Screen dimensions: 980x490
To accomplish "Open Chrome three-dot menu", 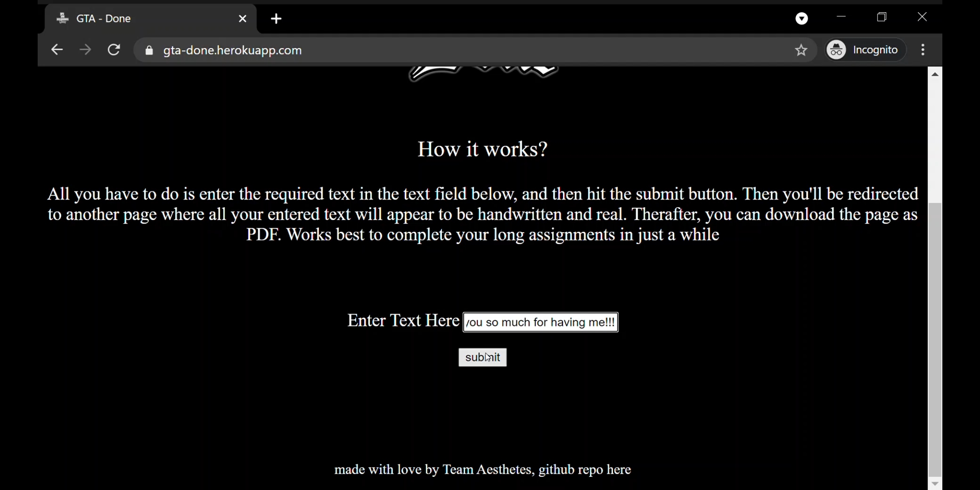I will [923, 50].
